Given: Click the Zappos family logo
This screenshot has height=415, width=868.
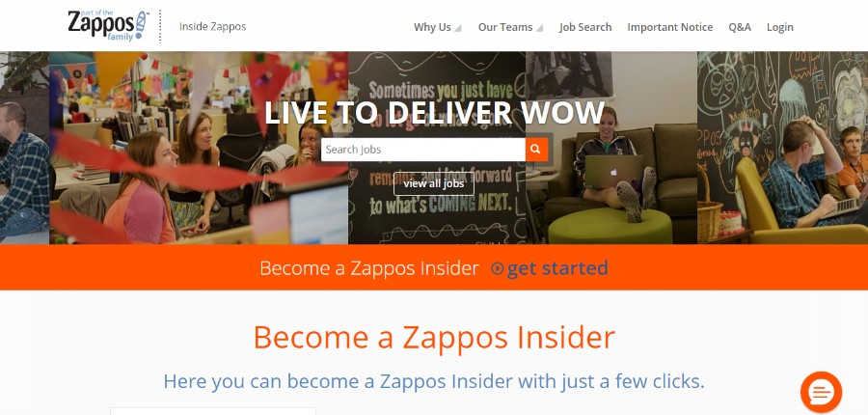Looking at the screenshot, I should [x=107, y=25].
